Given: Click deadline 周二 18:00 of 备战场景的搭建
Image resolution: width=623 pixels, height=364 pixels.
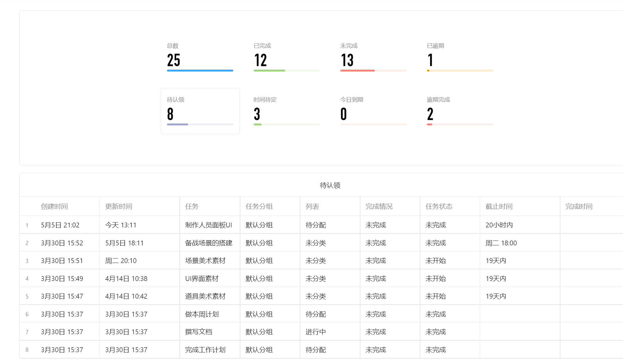Looking at the screenshot, I should pos(501,243).
